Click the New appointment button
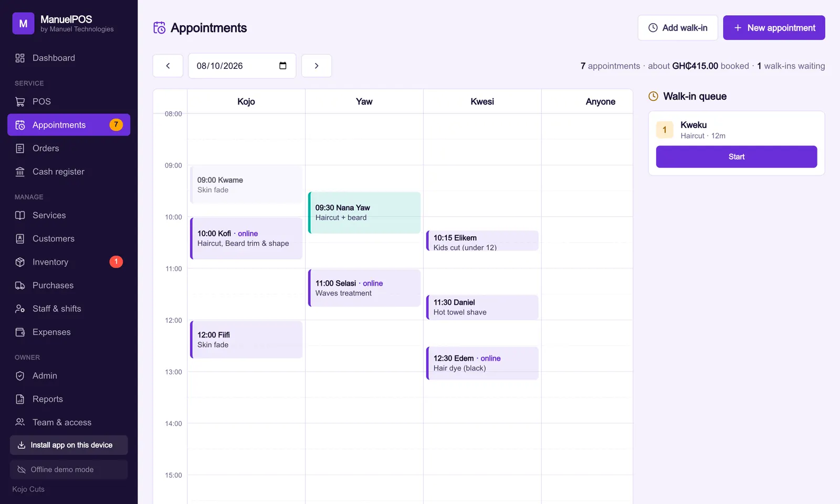Viewport: 840px width, 504px height. [x=774, y=28]
